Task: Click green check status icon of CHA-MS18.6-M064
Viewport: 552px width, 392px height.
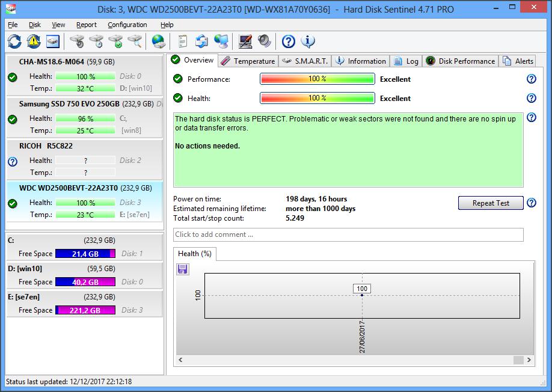Action: pyautogui.click(x=13, y=78)
